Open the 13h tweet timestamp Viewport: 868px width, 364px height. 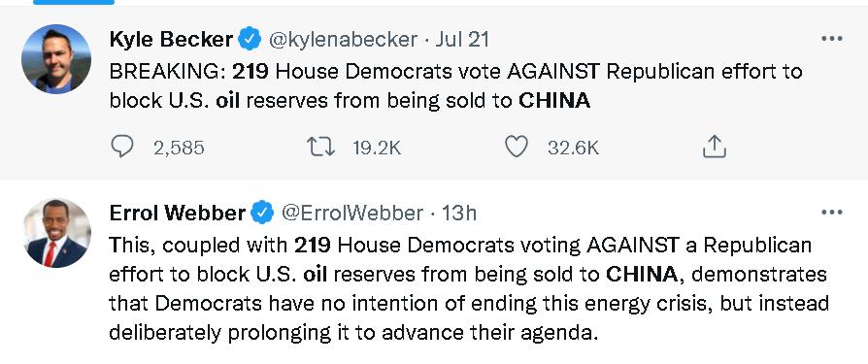pos(459,213)
